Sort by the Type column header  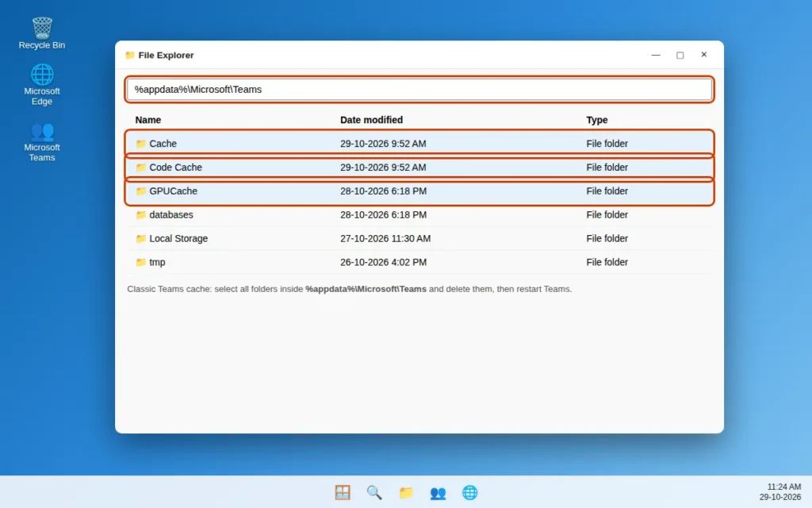point(596,120)
